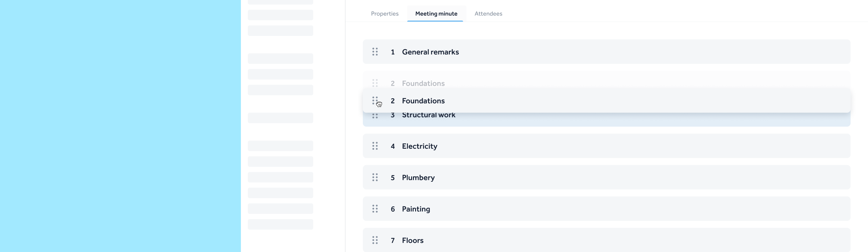Switch to the Properties tab
The image size is (868, 252).
(x=384, y=14)
